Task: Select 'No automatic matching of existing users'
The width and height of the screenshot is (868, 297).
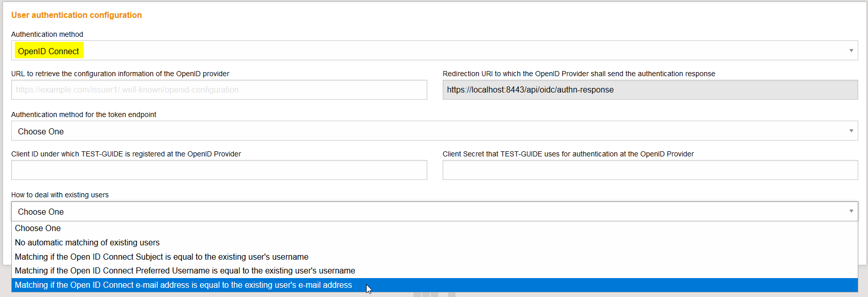Action: tap(87, 243)
